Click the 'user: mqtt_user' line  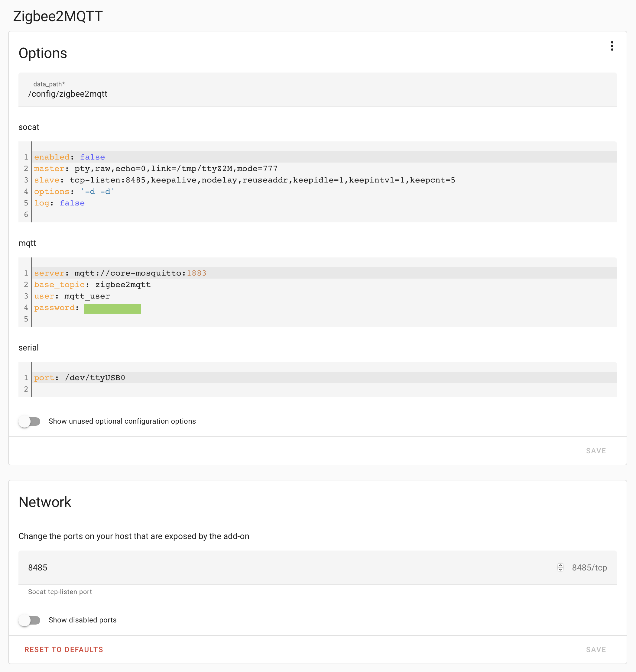click(x=325, y=296)
